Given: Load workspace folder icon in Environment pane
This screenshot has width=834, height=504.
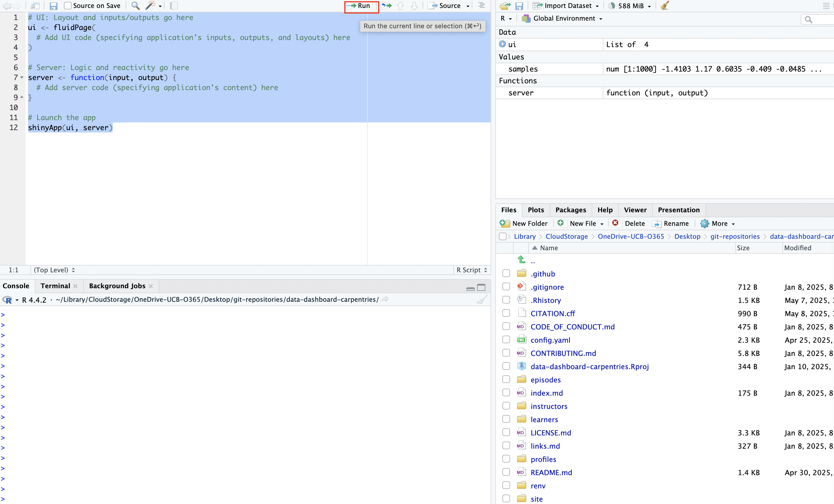Looking at the screenshot, I should coord(505,6).
